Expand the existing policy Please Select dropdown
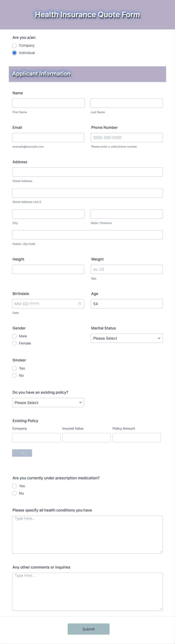This screenshot has width=175, height=644. coord(48,402)
